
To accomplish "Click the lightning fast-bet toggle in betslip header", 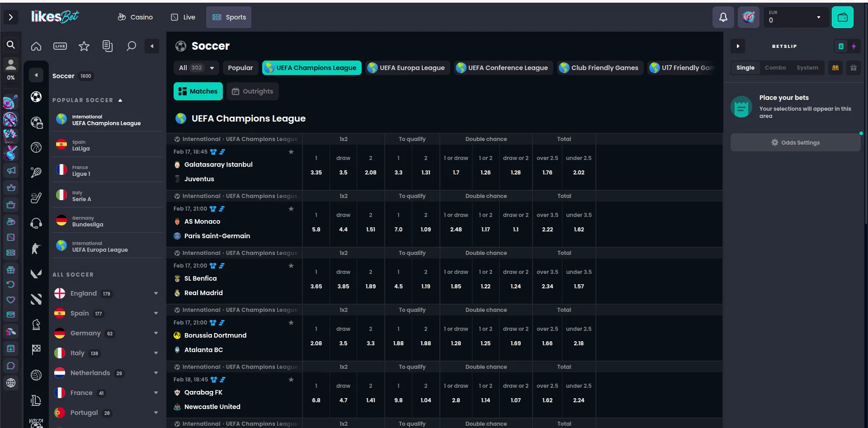I will pos(854,46).
